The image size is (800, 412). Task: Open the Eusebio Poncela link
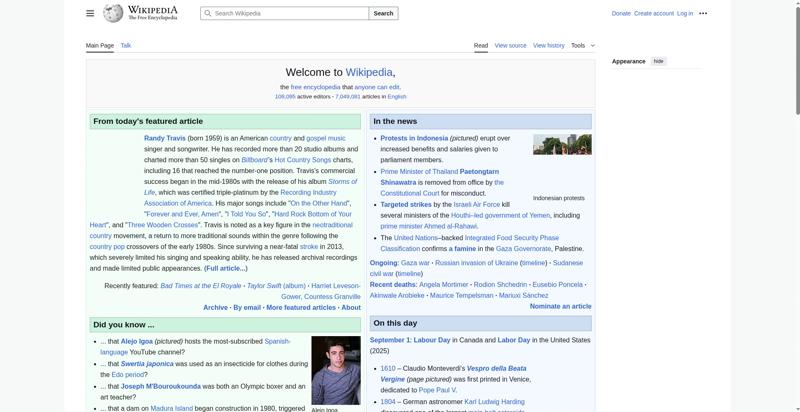click(558, 285)
